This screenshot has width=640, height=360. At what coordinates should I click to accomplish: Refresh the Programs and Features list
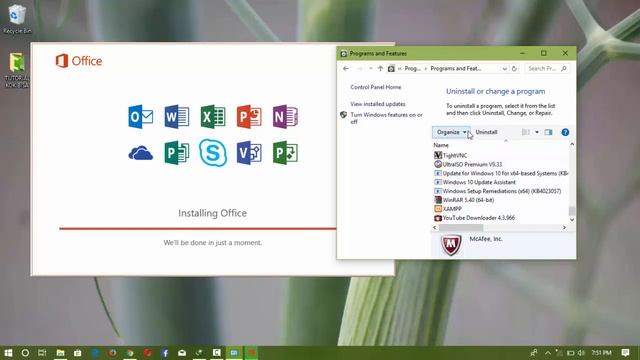coord(514,69)
